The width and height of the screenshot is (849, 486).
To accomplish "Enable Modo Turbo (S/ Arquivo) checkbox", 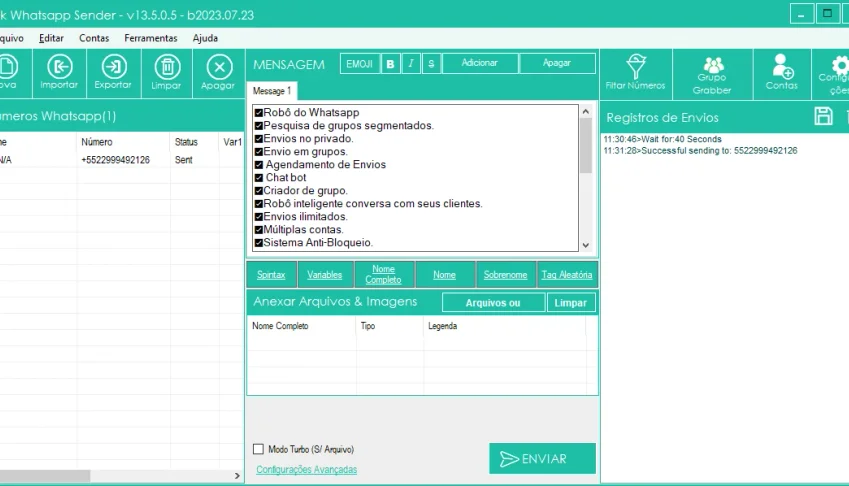I will pyautogui.click(x=258, y=449).
